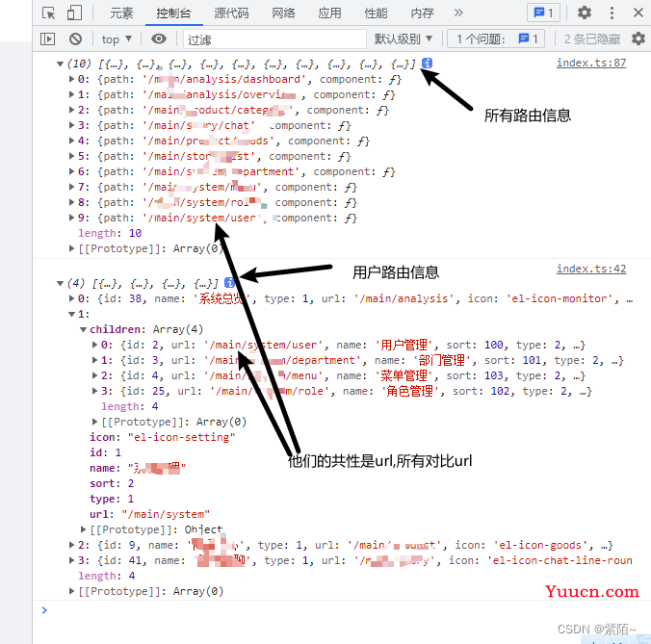Image resolution: width=651 pixels, height=644 pixels.
Task: Expand child with name 菜单管理
Action: (95, 375)
